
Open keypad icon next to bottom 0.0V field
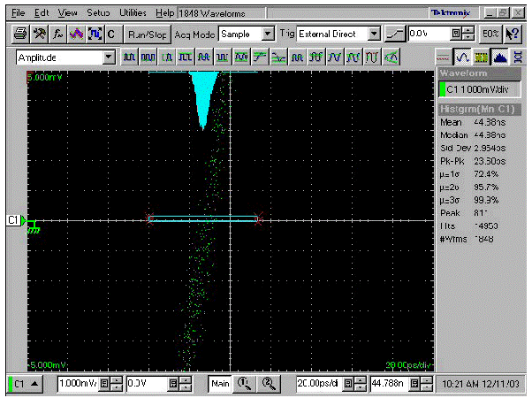(x=173, y=384)
